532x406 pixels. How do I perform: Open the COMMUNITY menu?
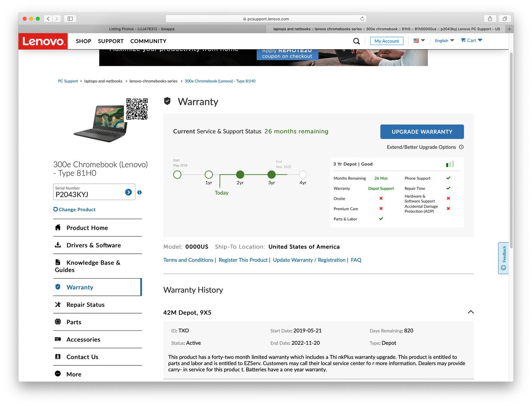149,41
